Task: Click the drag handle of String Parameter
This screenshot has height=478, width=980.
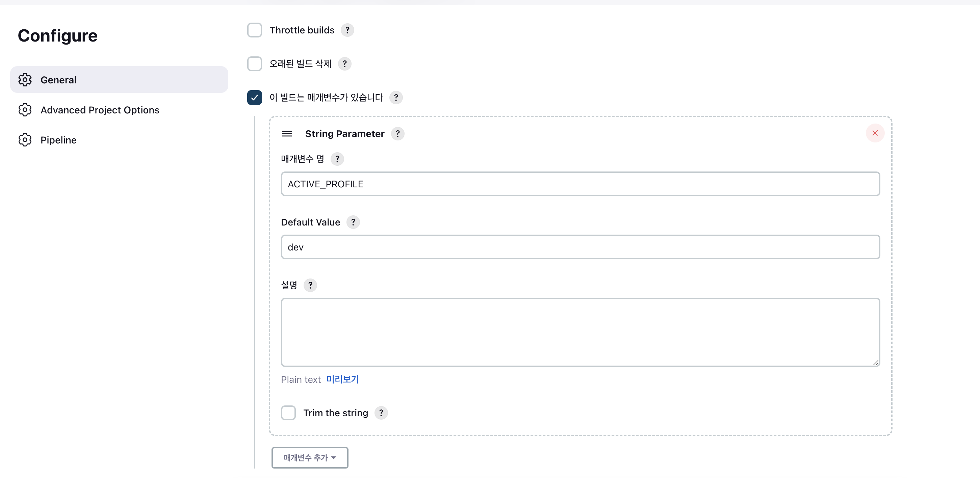Action: 287,134
